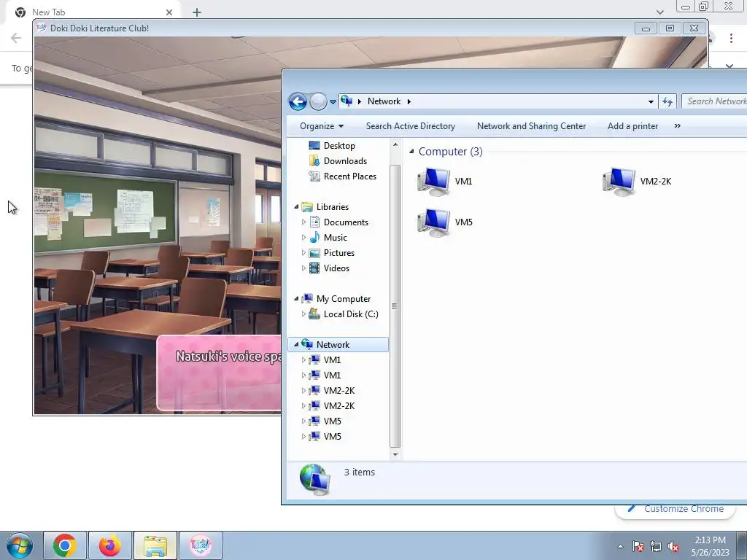Screen dimensions: 747x560
Task: Open Google Chrome from the taskbar
Action: point(65,545)
